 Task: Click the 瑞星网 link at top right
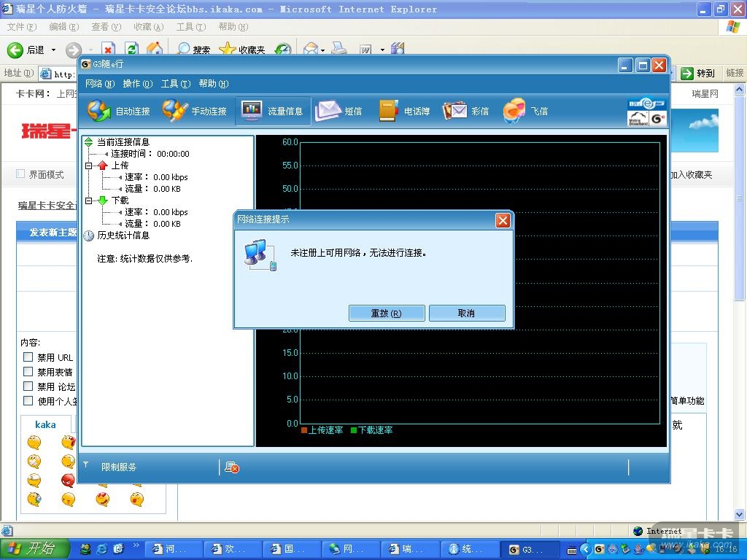[705, 94]
